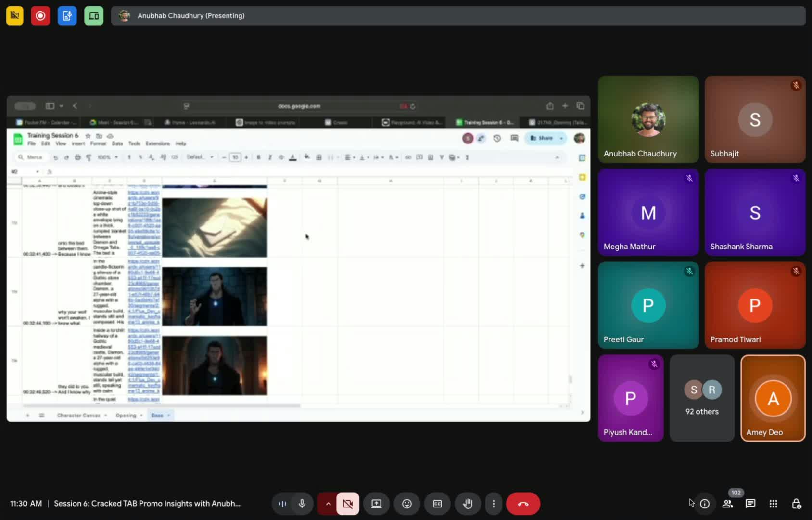Toggle bold in the Sheets toolbar
Viewport: 812px width, 520px height.
tap(259, 157)
